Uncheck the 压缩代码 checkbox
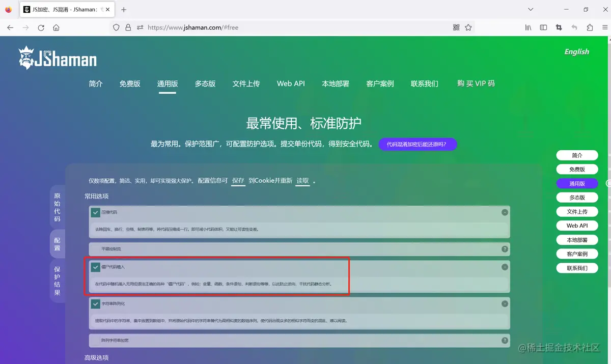 click(95, 212)
